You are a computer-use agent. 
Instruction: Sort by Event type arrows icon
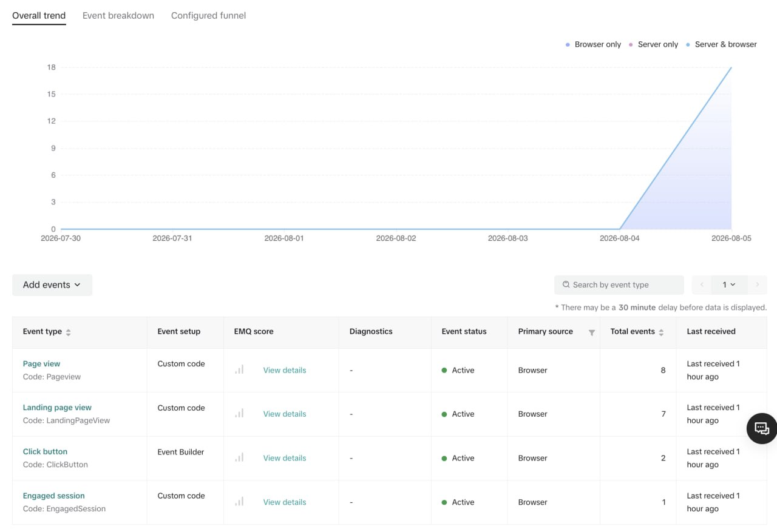coord(68,332)
